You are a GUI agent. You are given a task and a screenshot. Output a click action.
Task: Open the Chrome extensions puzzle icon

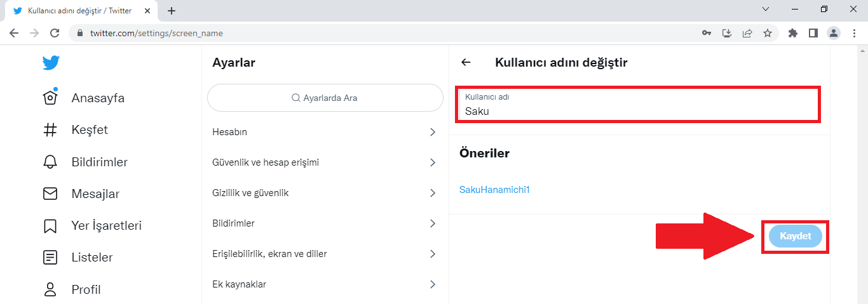[x=792, y=33]
